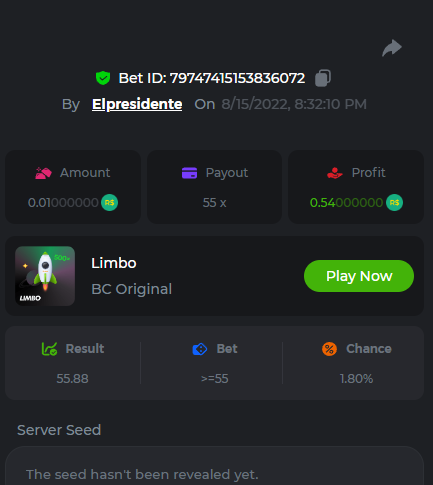Image resolution: width=433 pixels, height=485 pixels.
Task: Open the Elpresidente user profile link
Action: 137,104
